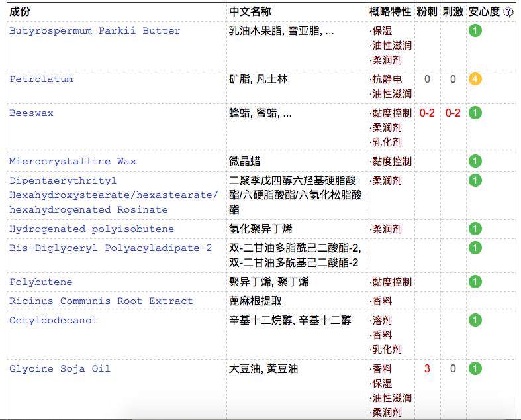Click 黏度控制 property for Microcrystalline Wax
Viewport: 521px width, 420px height.
tap(391, 161)
